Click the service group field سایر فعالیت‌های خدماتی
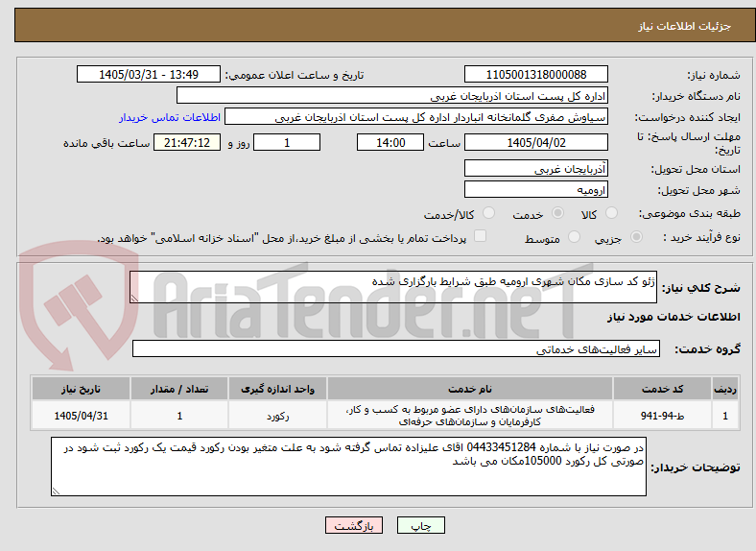 pyautogui.click(x=396, y=348)
